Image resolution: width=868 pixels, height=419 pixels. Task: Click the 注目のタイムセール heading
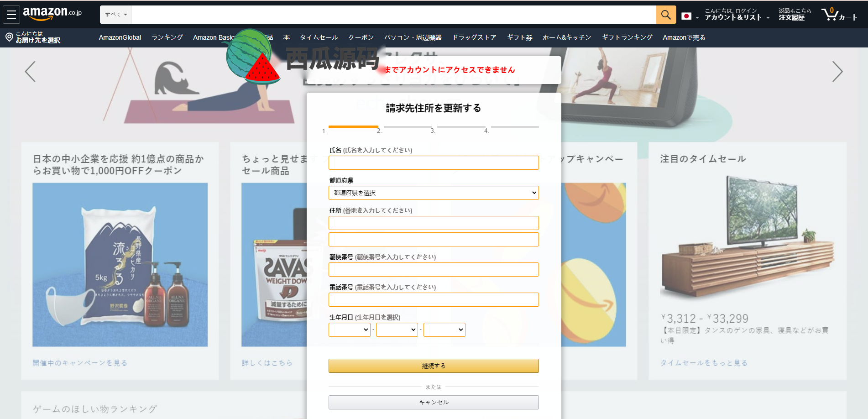click(x=703, y=159)
